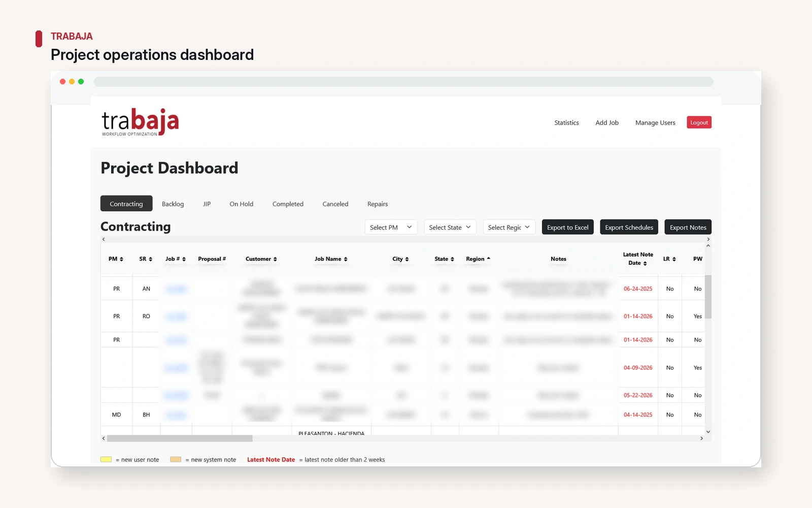The width and height of the screenshot is (812, 508).
Task: Open the Select State dropdown
Action: click(450, 227)
